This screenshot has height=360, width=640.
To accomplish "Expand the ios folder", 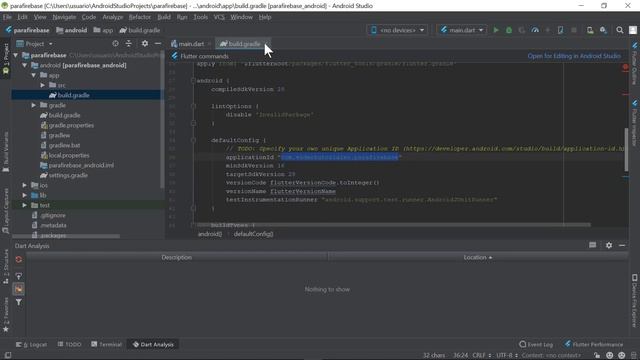I will click(24, 185).
